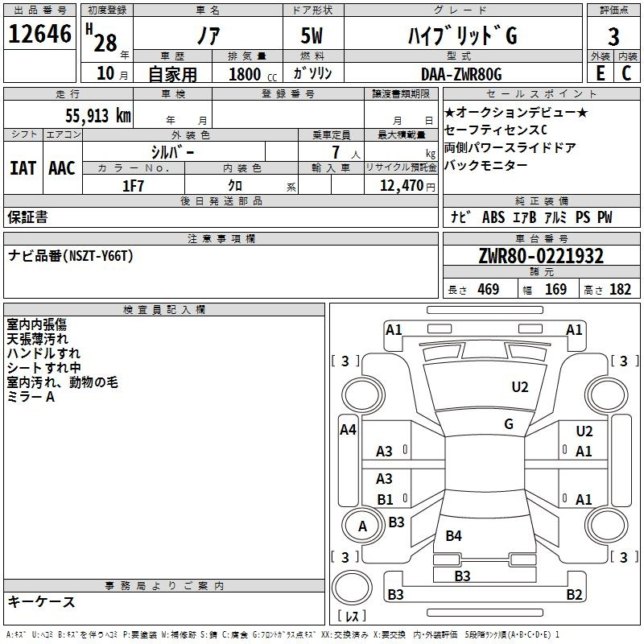The width and height of the screenshot is (644, 644).
Task: Click the note ナビ品番(NSZT-Y66T)
Action: pos(71,256)
